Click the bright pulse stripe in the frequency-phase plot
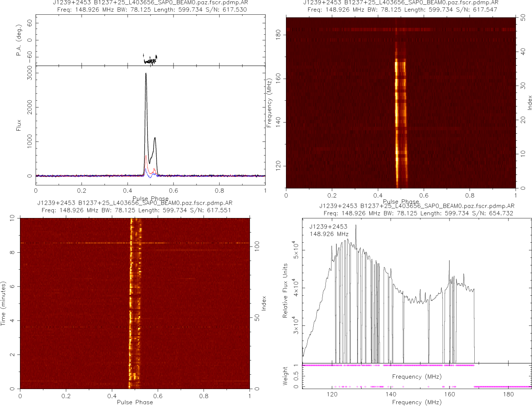532x406 pixels. pos(397,122)
